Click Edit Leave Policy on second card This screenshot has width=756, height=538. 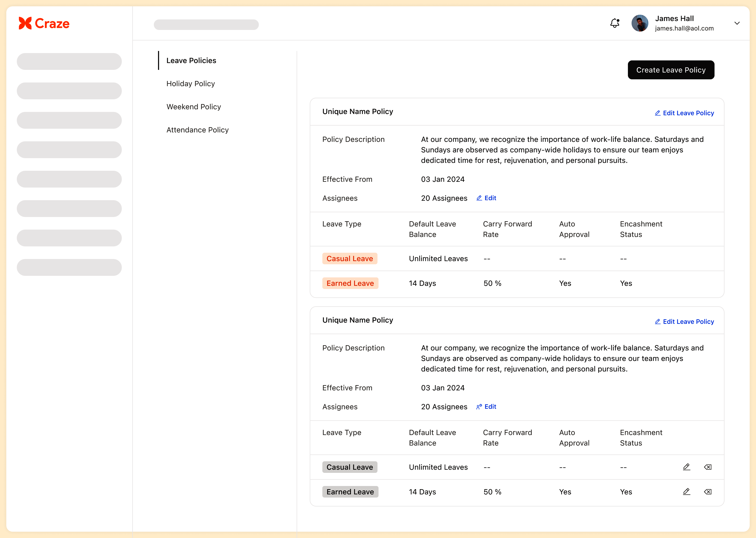pos(684,322)
